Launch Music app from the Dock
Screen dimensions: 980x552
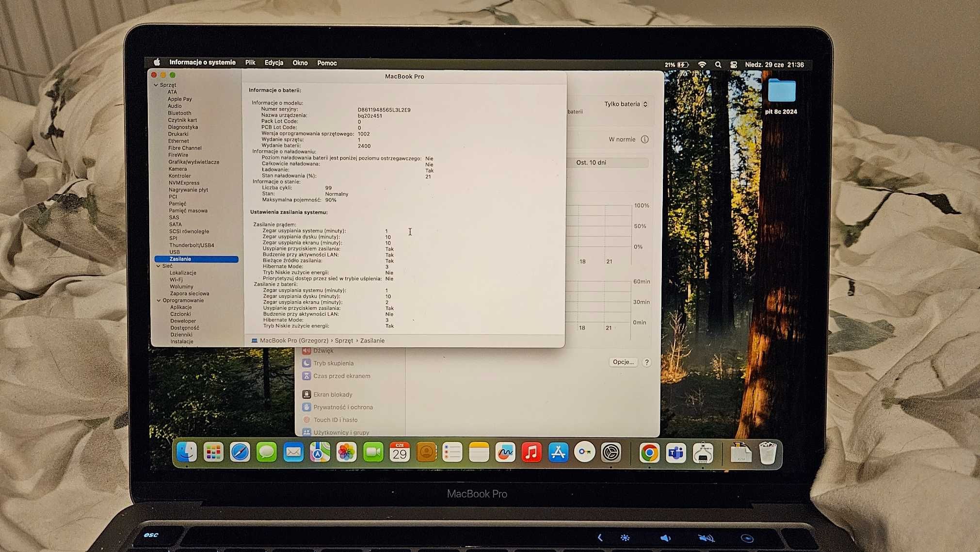[532, 453]
